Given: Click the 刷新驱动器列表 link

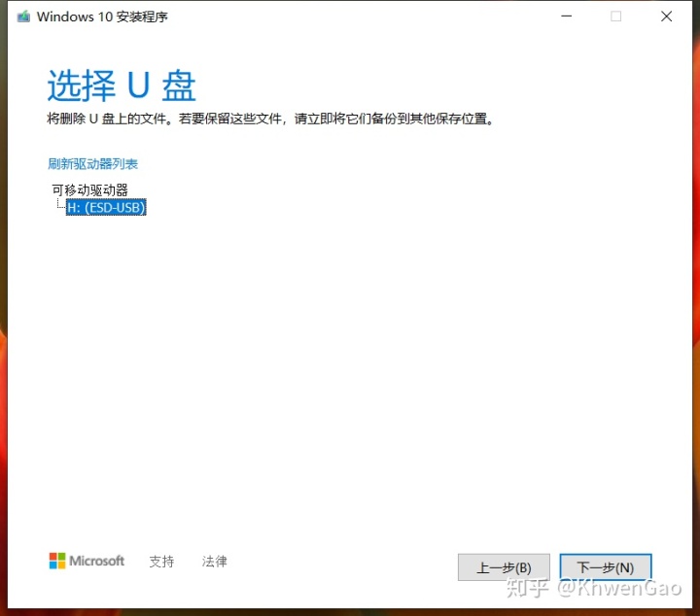Looking at the screenshot, I should [93, 164].
